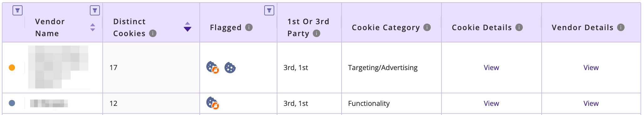Open the filter on the leftmost status column
The width and height of the screenshot is (644, 115).
18,10
